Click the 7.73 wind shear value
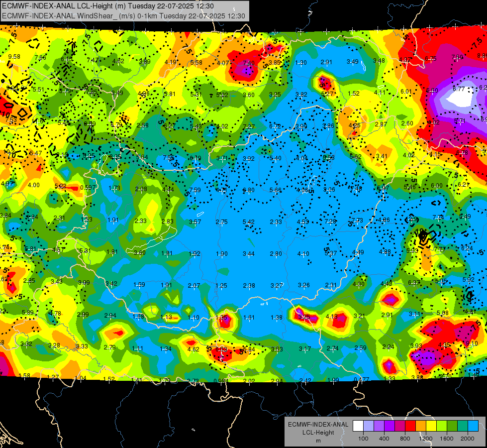487x448 pixels. pos(357,220)
